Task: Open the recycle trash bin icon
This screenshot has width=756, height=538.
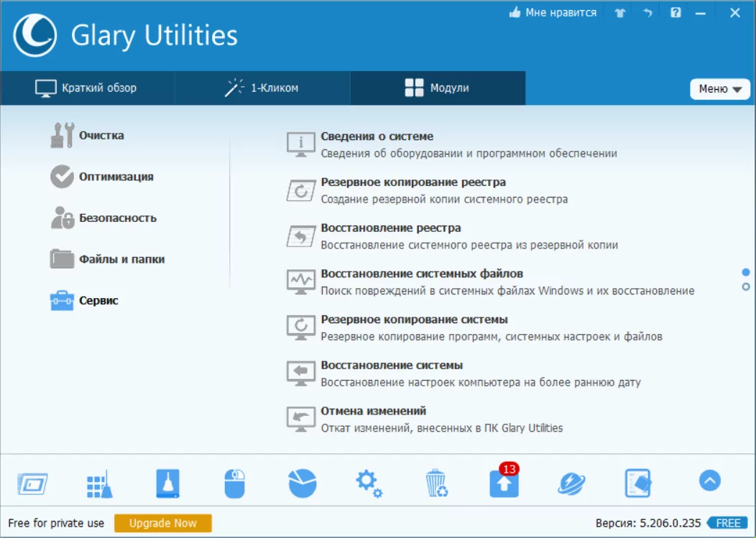Action: [437, 483]
